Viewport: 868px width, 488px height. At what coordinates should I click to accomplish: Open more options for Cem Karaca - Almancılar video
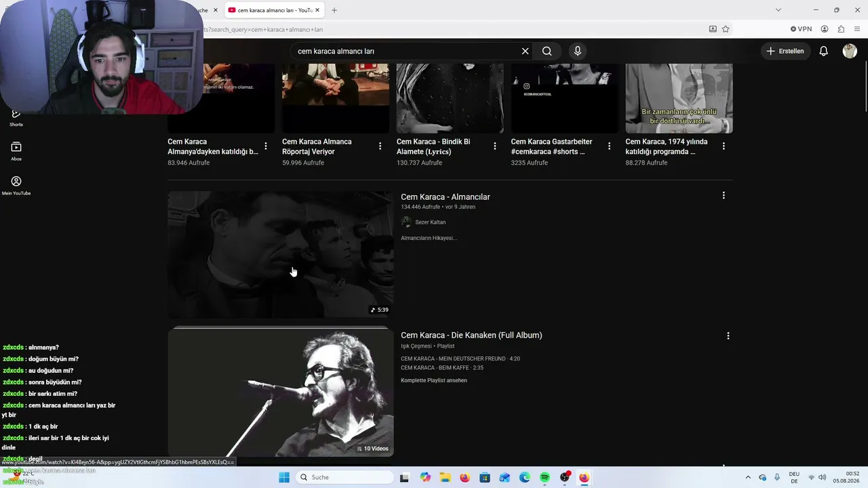coord(724,195)
